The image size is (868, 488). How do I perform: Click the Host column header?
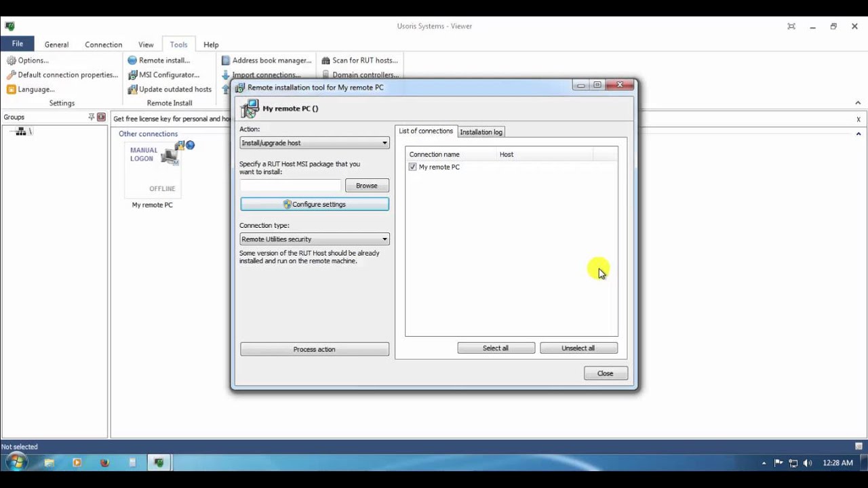click(545, 155)
